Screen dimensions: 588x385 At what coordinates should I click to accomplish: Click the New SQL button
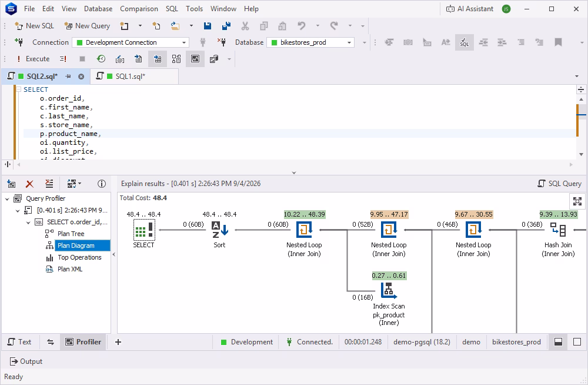pos(34,25)
